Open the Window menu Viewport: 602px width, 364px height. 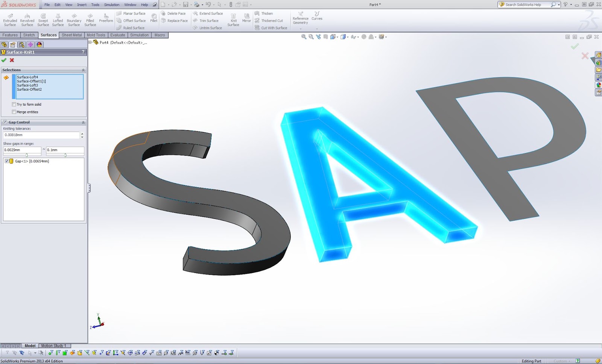[130, 5]
